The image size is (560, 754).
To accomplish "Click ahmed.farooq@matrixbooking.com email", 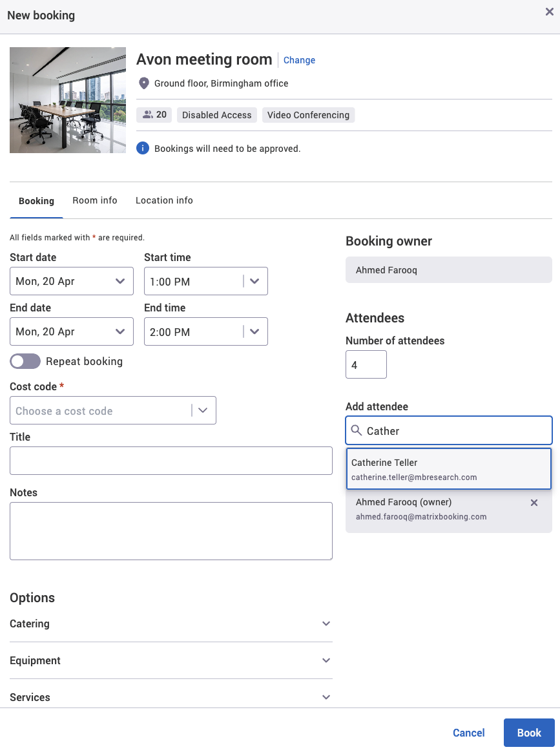I will pos(421,516).
